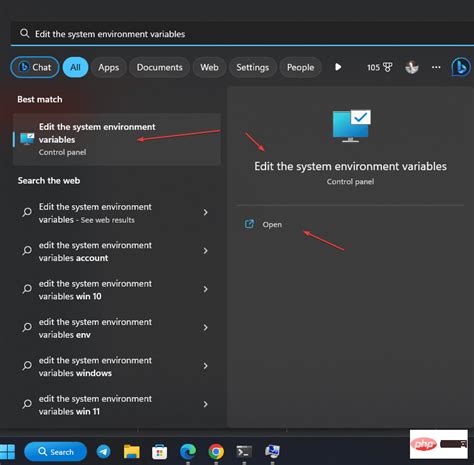Viewport: 474px width, 465px height.
Task: Open the 105 rewards points trophy
Action: point(380,67)
